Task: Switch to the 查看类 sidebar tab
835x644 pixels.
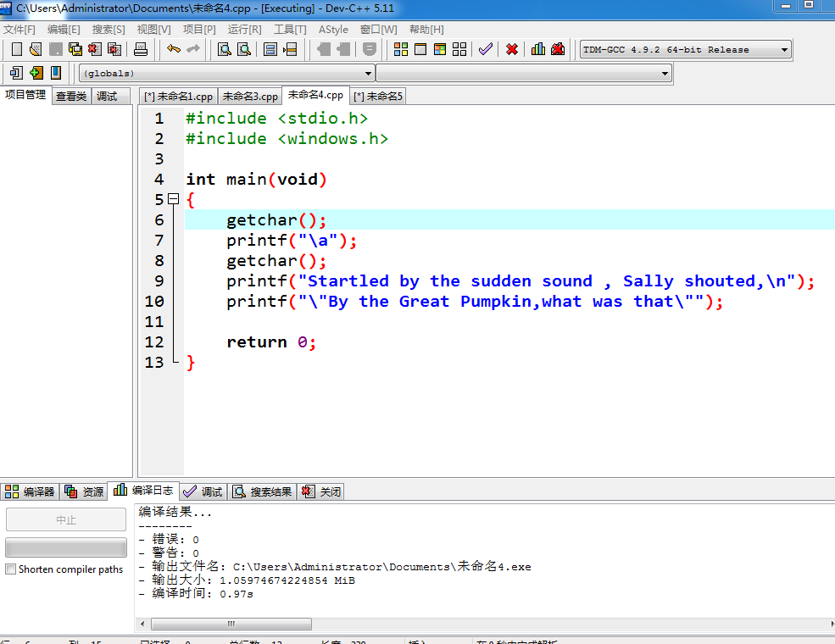Action: [x=71, y=97]
